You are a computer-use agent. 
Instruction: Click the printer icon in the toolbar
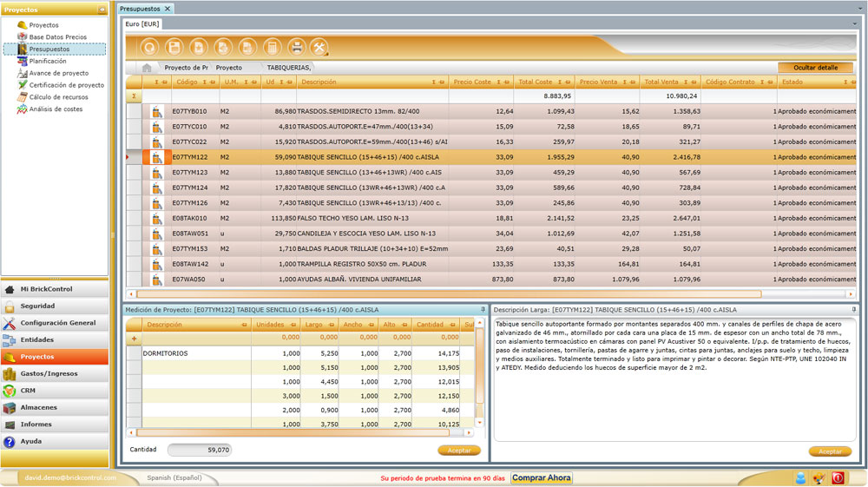(297, 48)
